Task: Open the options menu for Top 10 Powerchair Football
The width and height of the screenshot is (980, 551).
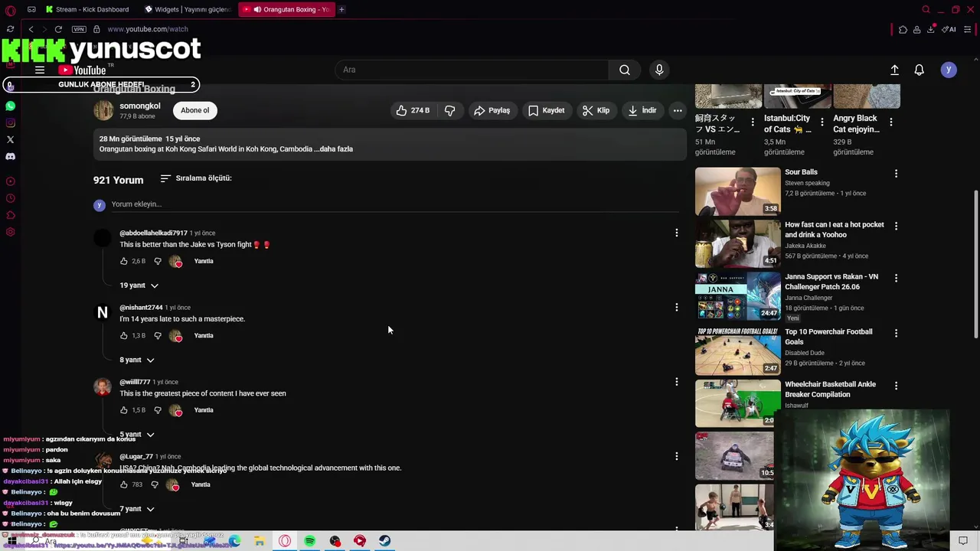Action: [896, 333]
